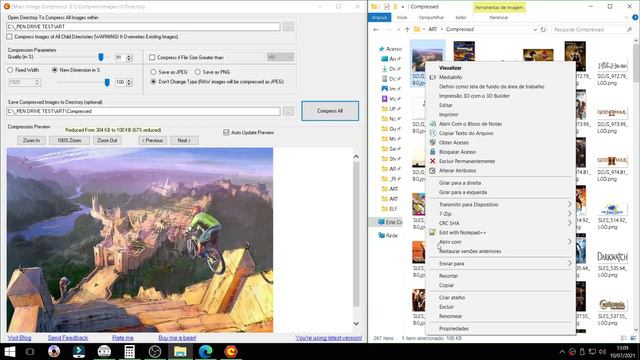
Task: Click the Zoom In preview button
Action: (x=31, y=140)
